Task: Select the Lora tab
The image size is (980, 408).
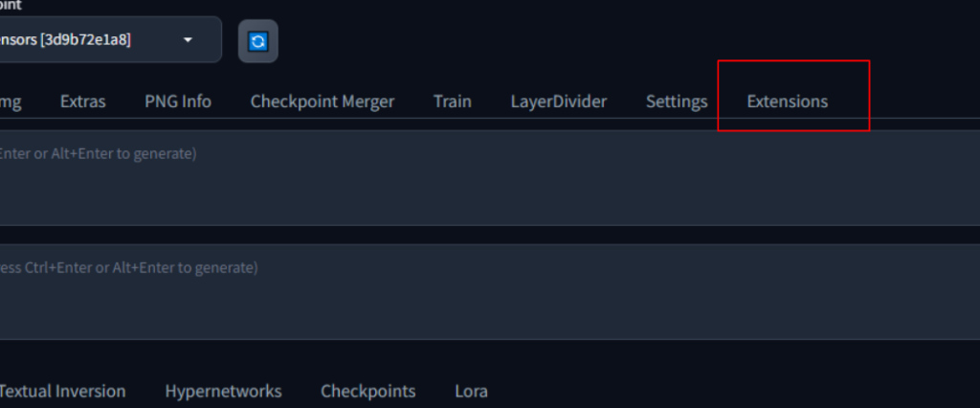Action: coord(471,391)
